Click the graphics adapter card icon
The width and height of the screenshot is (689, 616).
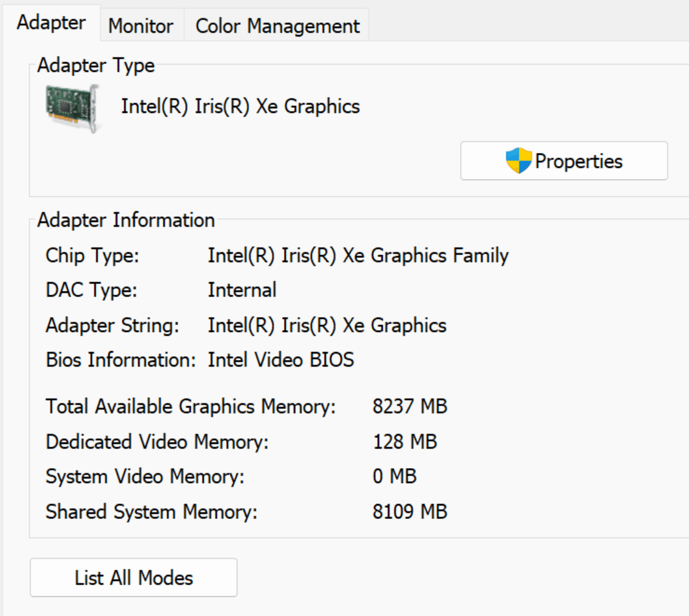point(73,108)
